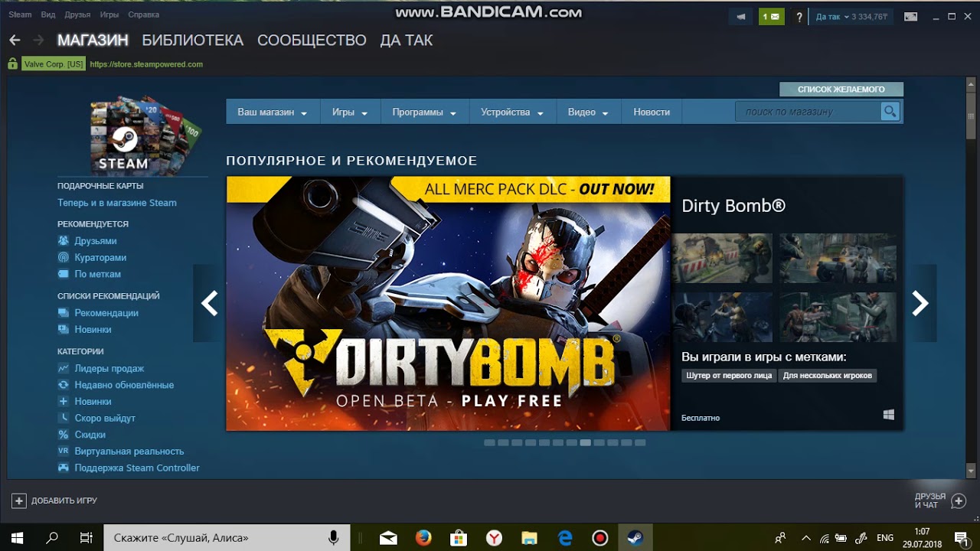Open recommendations by Кураторами
980x551 pixels.
[x=100, y=258]
